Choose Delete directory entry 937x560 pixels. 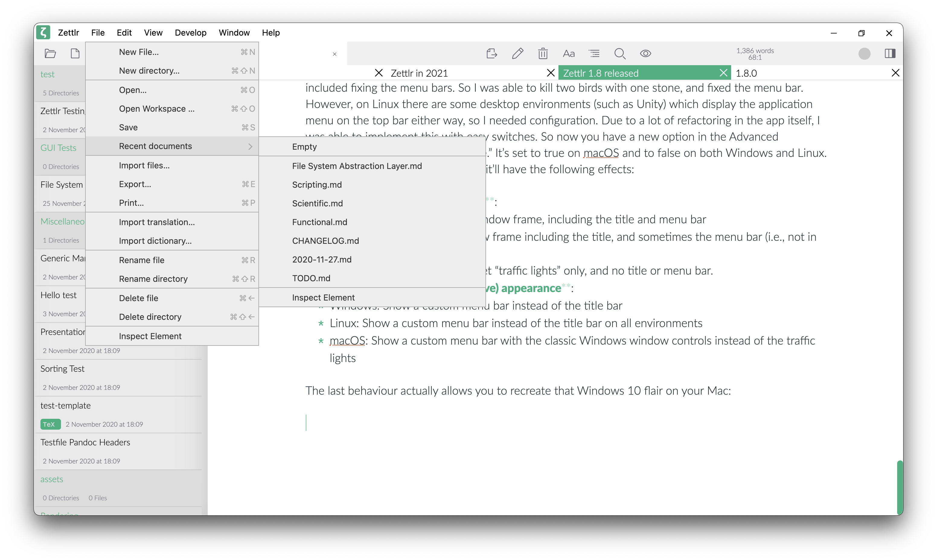[x=172, y=317]
